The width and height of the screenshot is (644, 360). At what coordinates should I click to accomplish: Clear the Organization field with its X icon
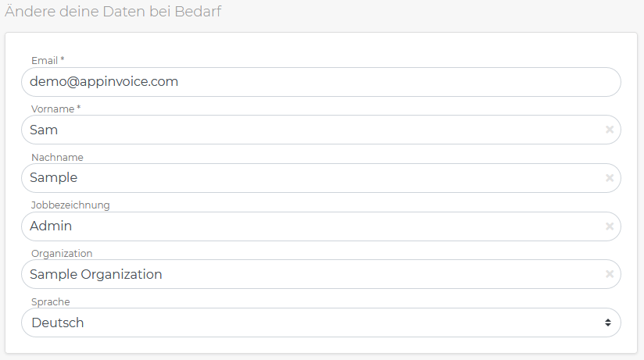pos(610,274)
